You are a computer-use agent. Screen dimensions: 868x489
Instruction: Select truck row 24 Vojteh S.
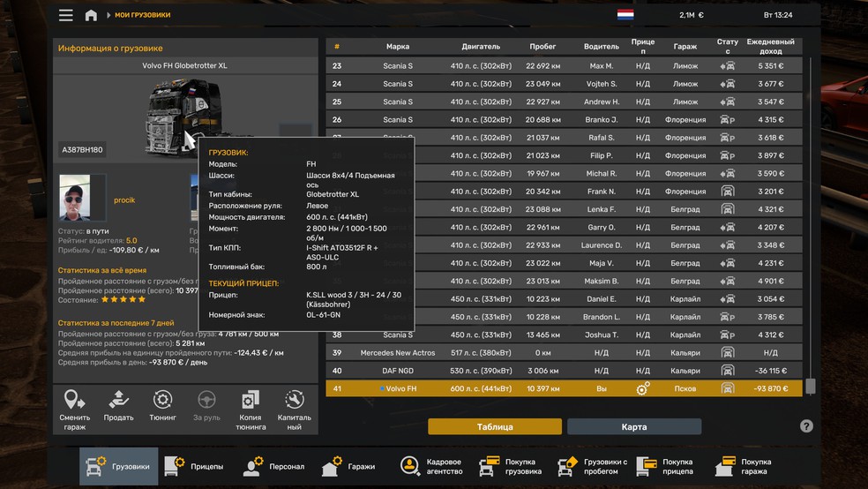(x=564, y=84)
